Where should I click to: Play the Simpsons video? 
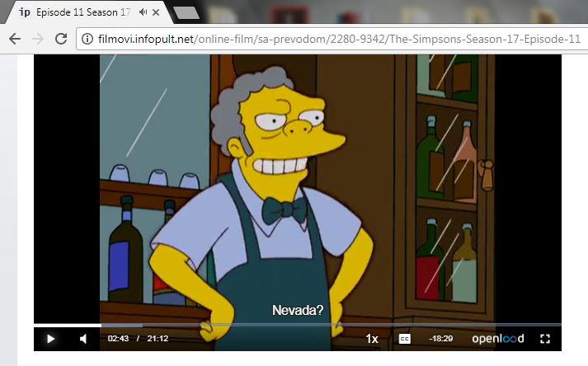[50, 339]
